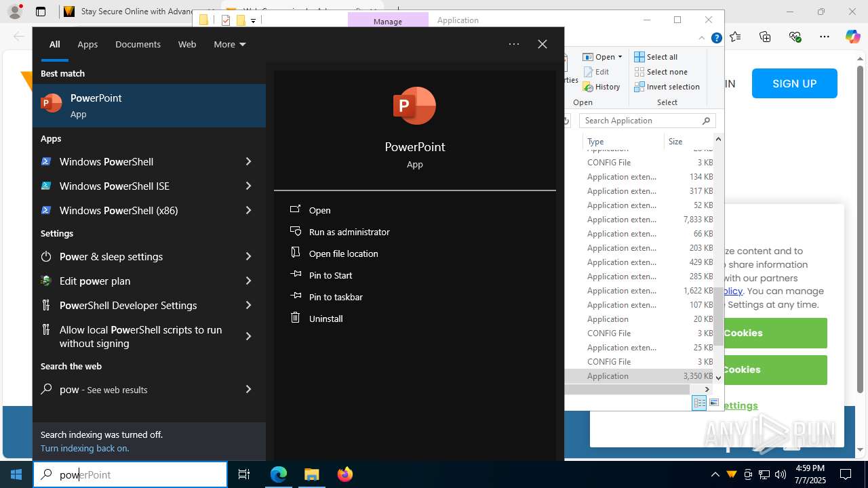Open PowerShell Developer Settings

point(137,305)
